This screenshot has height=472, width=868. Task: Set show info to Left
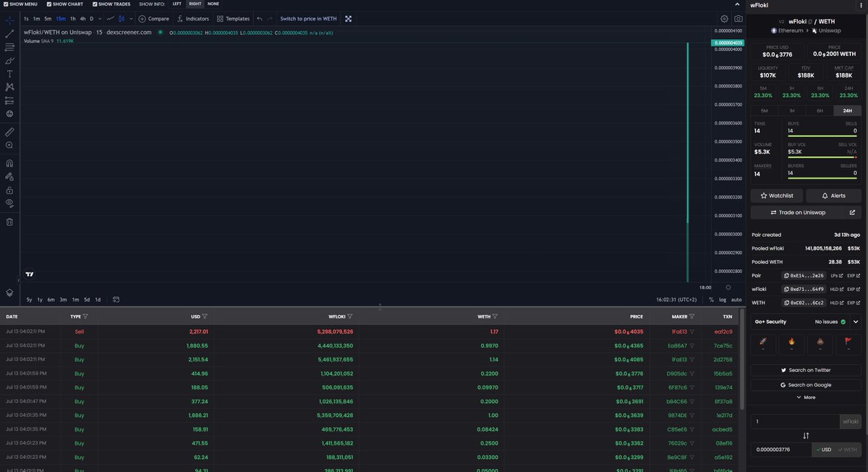[x=176, y=4]
